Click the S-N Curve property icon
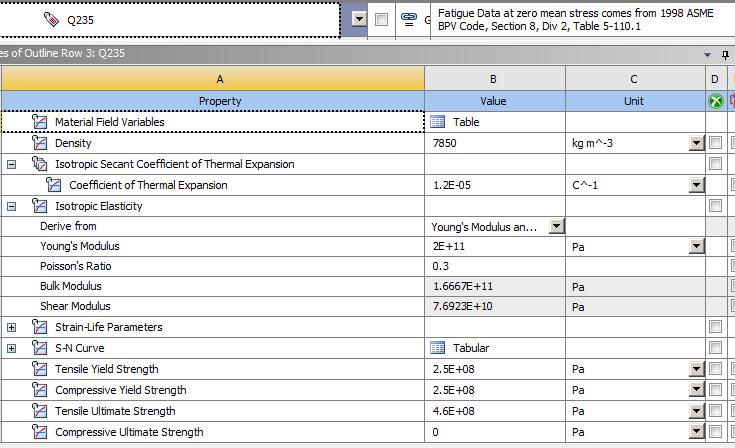735x448 pixels. pyautogui.click(x=40, y=348)
